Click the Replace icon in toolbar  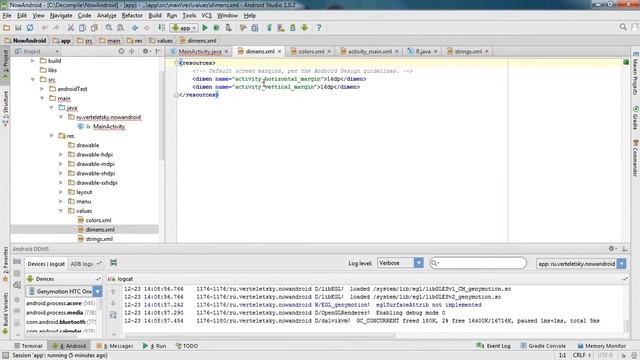coord(120,28)
